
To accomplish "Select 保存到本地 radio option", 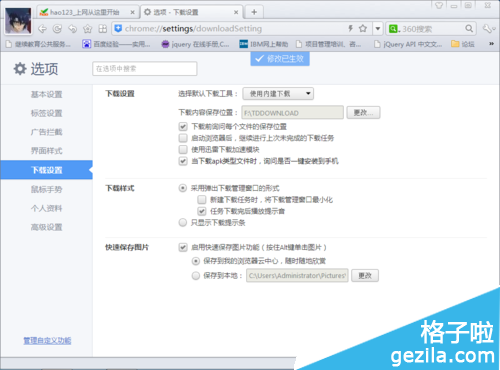I will pyautogui.click(x=196, y=276).
